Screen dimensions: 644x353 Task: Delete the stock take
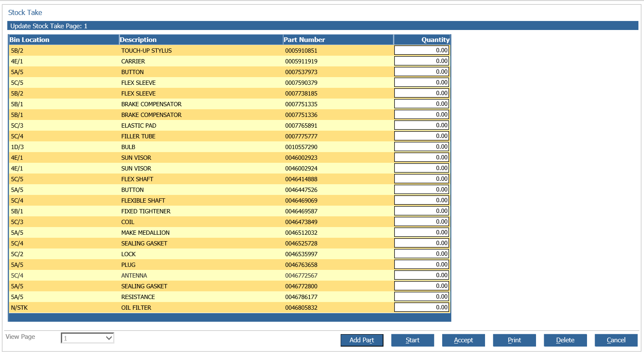tap(565, 340)
